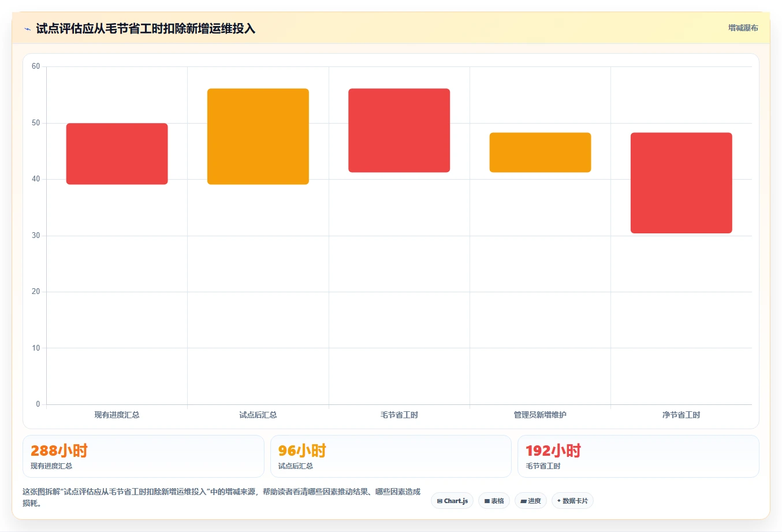Click the chart title 试点评估应从毛节省工时扣除新增运维投入
Screen dimensions: 782x532
[x=146, y=28]
